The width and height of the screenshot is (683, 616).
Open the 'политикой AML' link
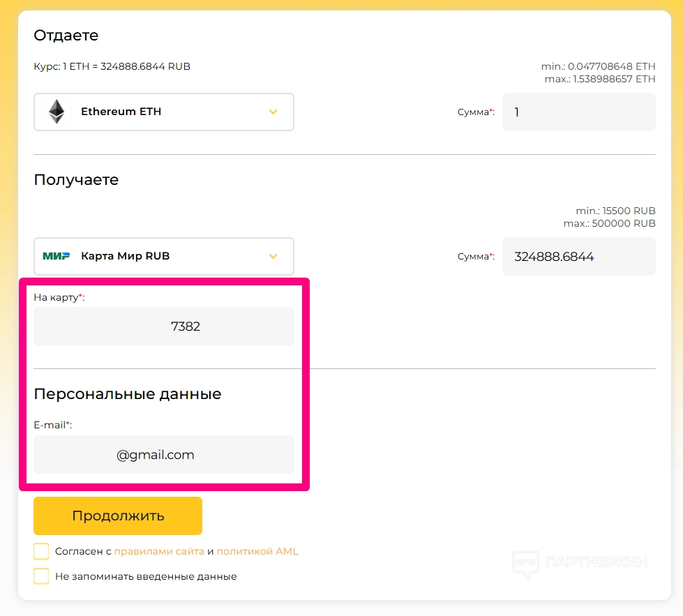(x=257, y=551)
